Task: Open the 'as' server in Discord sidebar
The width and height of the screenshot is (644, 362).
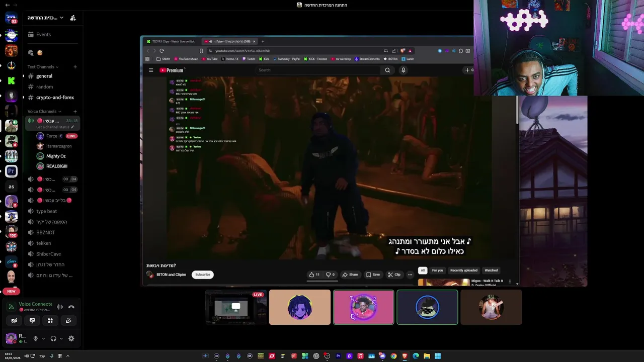Action: (x=11, y=187)
